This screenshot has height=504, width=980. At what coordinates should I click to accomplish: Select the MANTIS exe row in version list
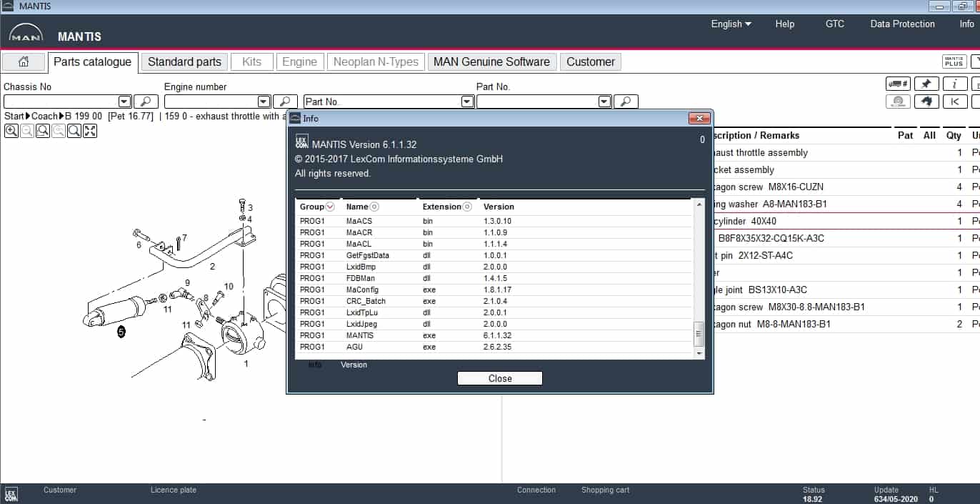[x=494, y=335]
